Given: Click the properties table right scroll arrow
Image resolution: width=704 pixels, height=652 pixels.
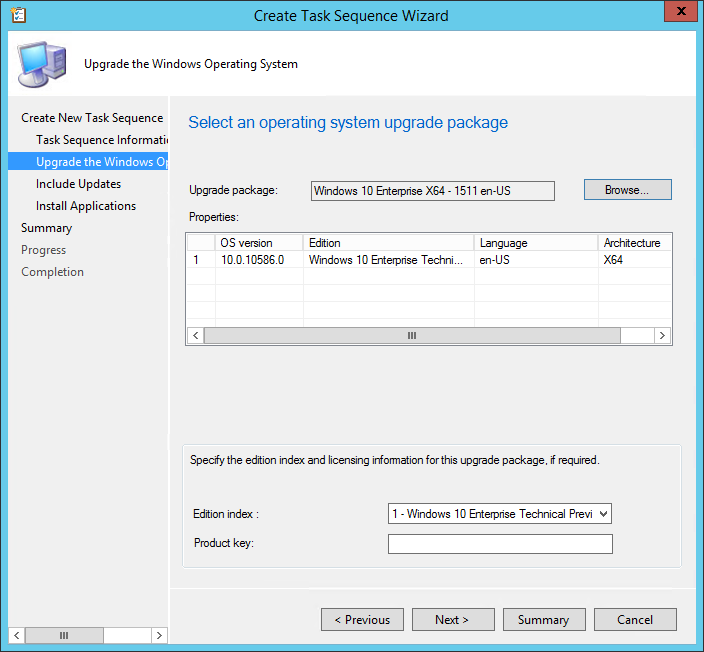Looking at the screenshot, I should tap(662, 335).
